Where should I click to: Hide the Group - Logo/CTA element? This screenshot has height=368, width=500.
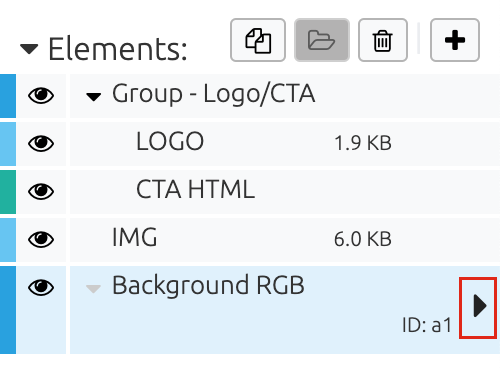coord(41,96)
